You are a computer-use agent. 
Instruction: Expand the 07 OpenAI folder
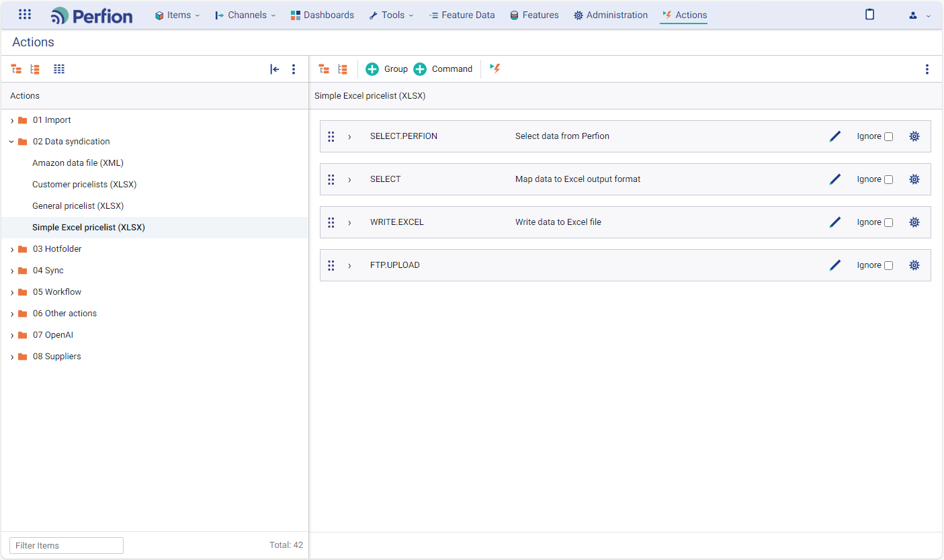(12, 336)
